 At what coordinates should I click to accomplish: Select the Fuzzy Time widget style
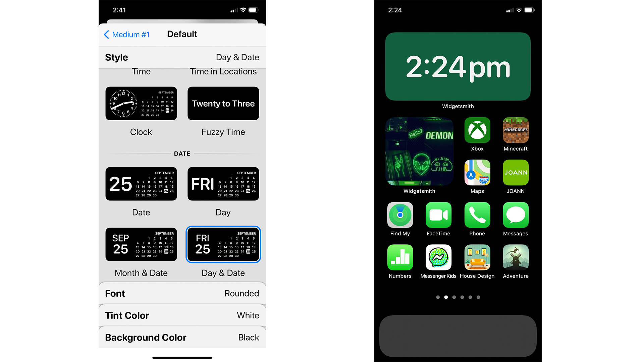click(223, 103)
